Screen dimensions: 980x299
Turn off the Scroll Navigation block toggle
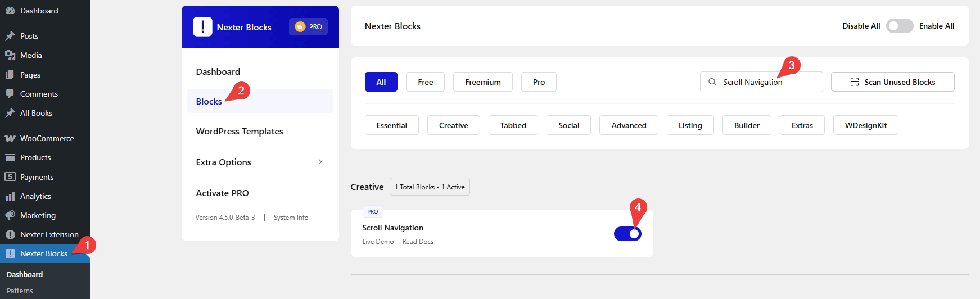(x=627, y=234)
